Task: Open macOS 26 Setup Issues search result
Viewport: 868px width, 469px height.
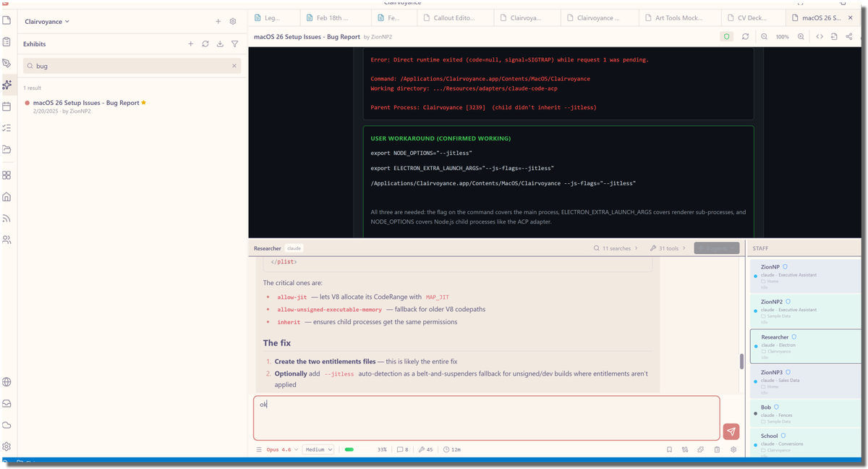Action: coord(132,106)
